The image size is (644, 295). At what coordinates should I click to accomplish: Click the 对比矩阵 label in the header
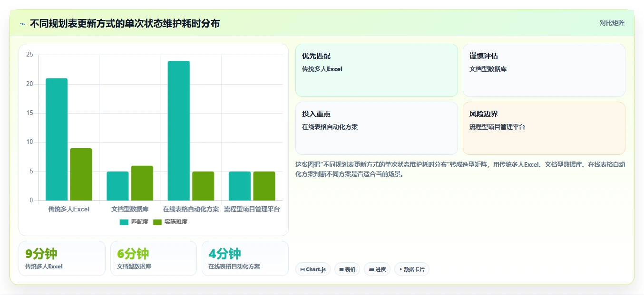coord(612,23)
